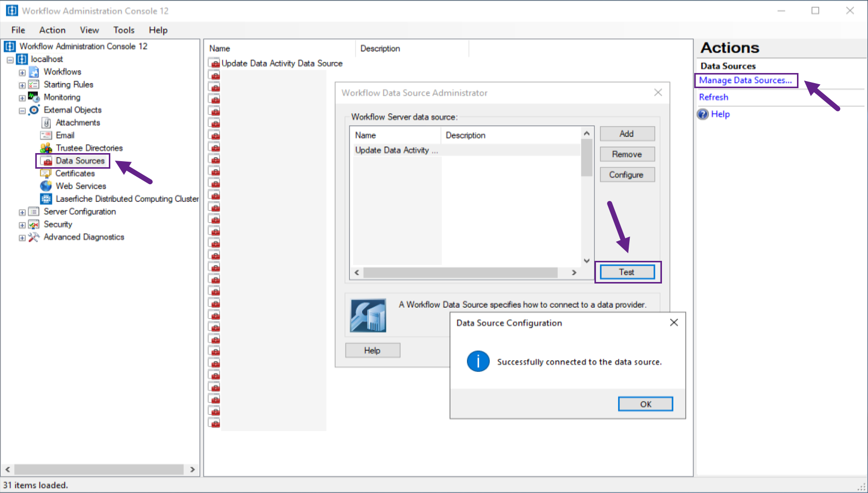Select Web Services in the tree
868x493 pixels.
click(81, 186)
